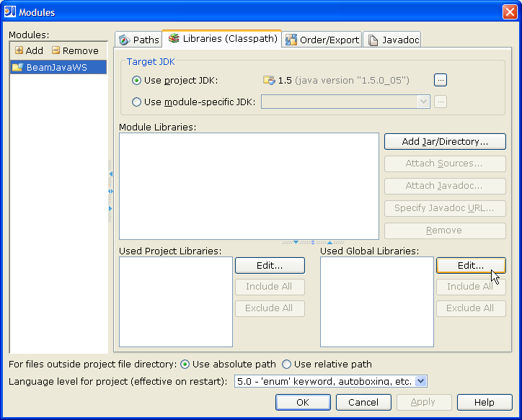This screenshot has width=522, height=420.
Task: Click inside Used Project Libraries list
Action: pyautogui.click(x=176, y=302)
